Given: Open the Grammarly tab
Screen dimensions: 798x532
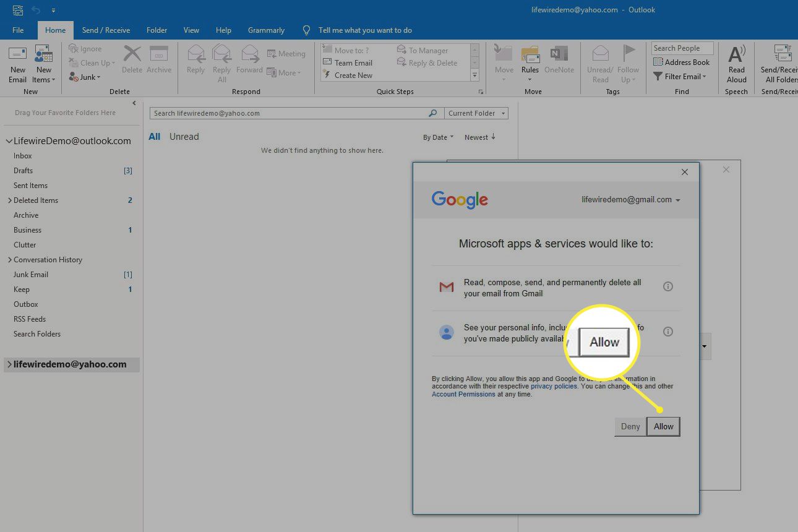Looking at the screenshot, I should [266, 30].
